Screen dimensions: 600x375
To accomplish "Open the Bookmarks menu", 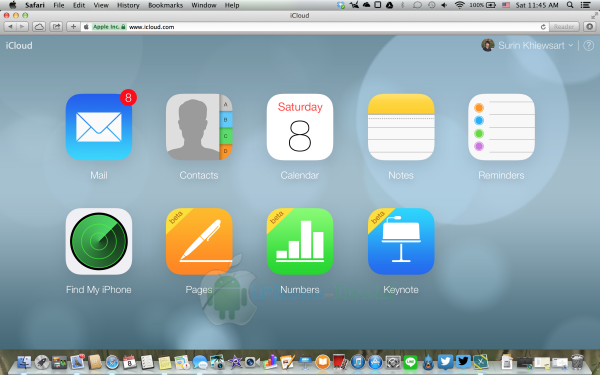I will pyautogui.click(x=165, y=5).
